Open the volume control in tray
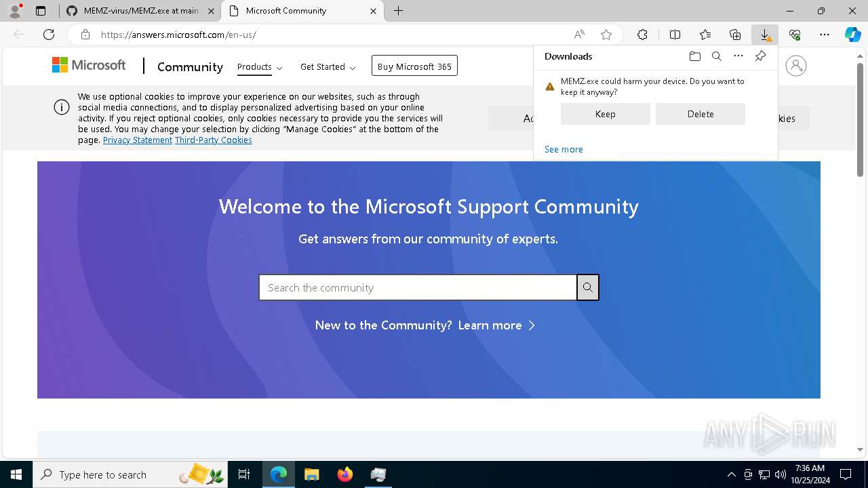 pyautogui.click(x=781, y=474)
